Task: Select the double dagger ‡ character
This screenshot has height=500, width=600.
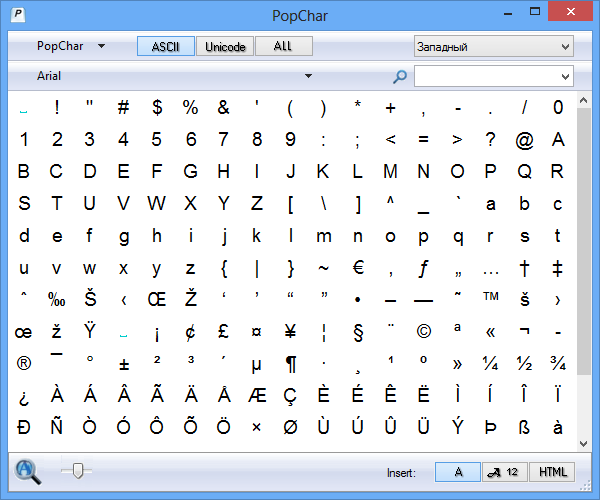Action: click(558, 268)
